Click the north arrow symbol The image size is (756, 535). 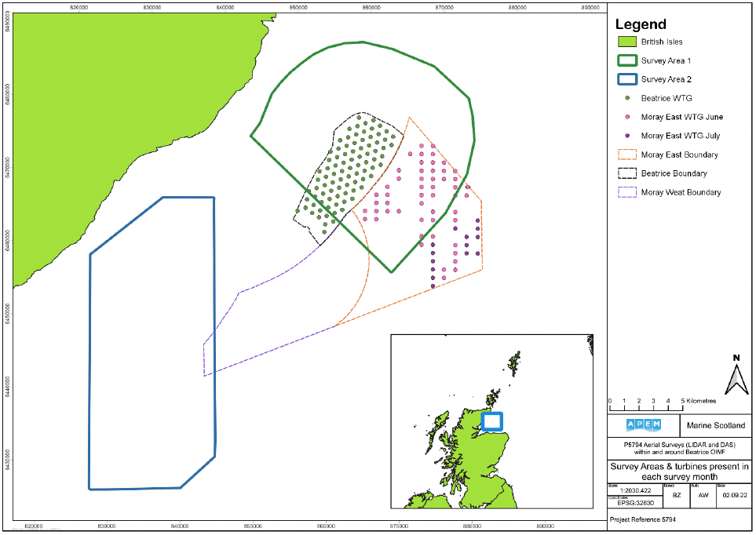(x=736, y=375)
